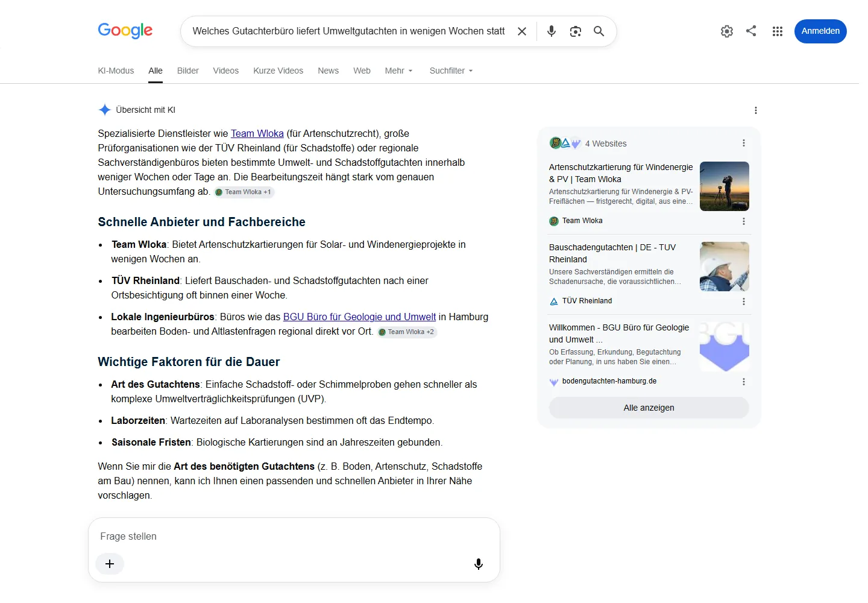Expand the Mehr dropdown

coord(399,71)
